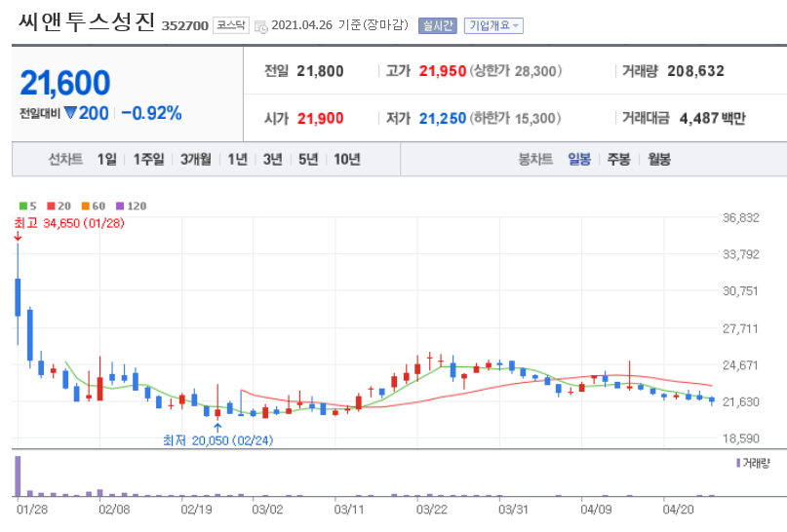Switch to the 월봉 monthly candle chart
The height and width of the screenshot is (532, 787).
point(659,160)
